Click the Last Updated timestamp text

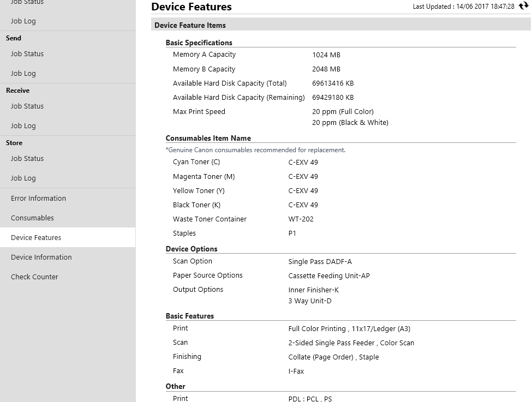click(x=463, y=7)
